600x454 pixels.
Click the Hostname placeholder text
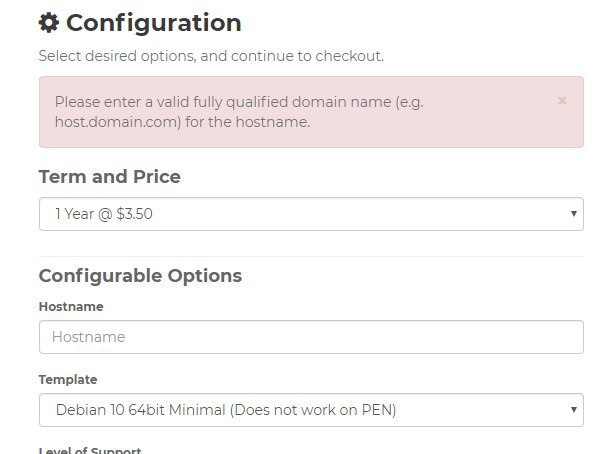coord(89,337)
